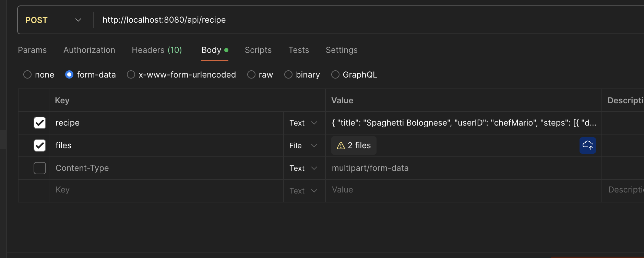
Task: Click the recipe JSON value cell
Action: [463, 123]
